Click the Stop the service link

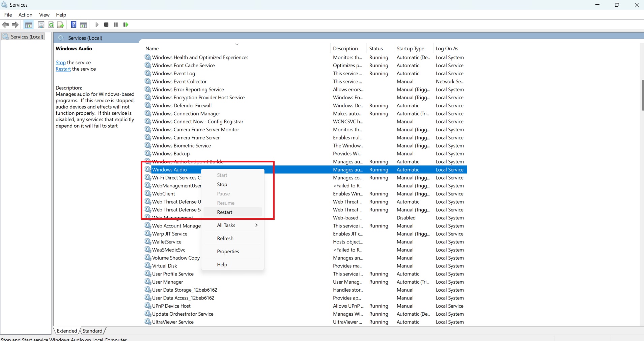61,62
